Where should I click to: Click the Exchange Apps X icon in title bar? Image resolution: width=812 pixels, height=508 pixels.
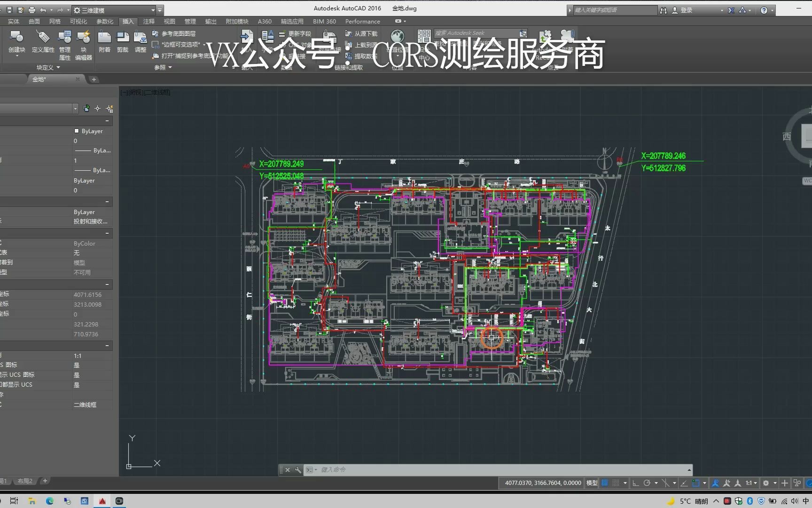point(731,10)
